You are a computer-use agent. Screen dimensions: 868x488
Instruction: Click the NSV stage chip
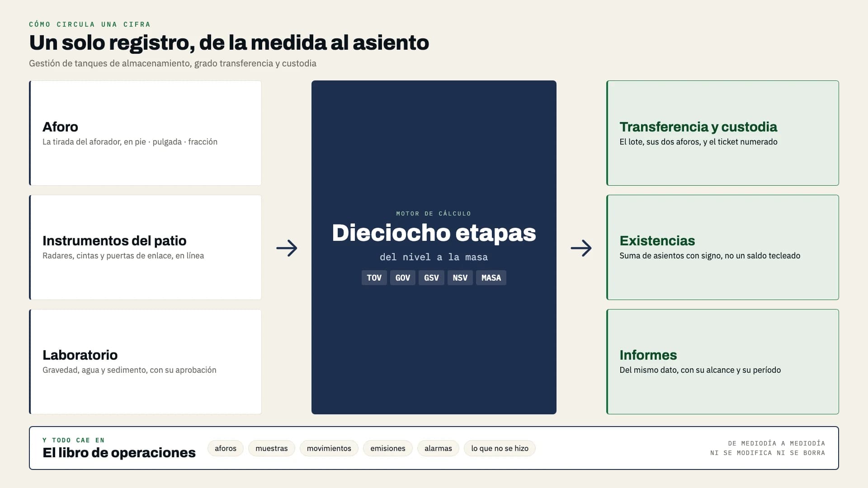click(460, 277)
